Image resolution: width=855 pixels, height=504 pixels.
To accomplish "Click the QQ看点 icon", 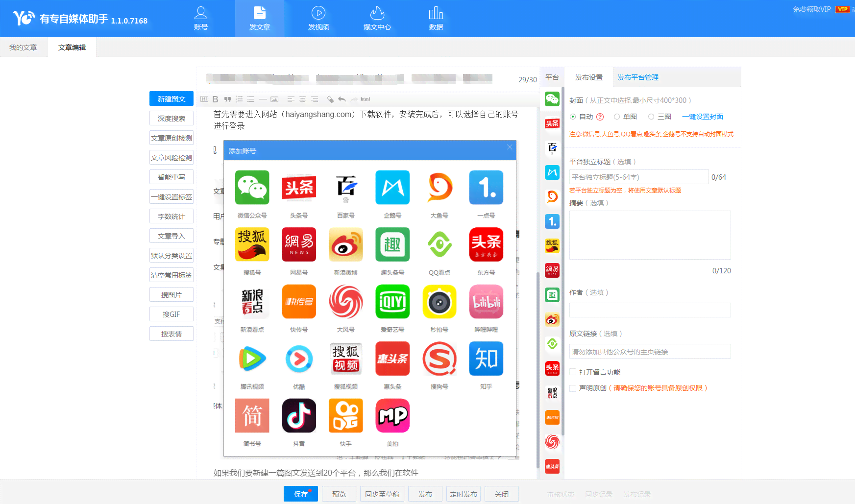I will 440,244.
